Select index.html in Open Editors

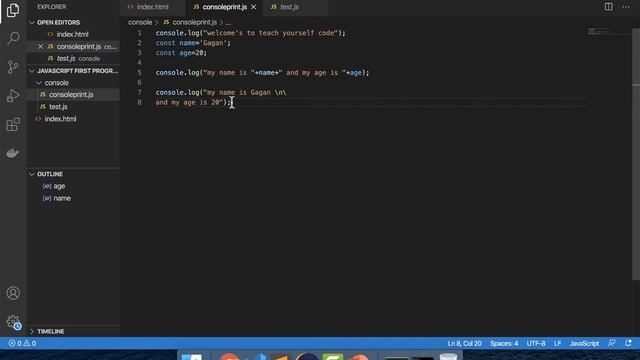[73, 34]
